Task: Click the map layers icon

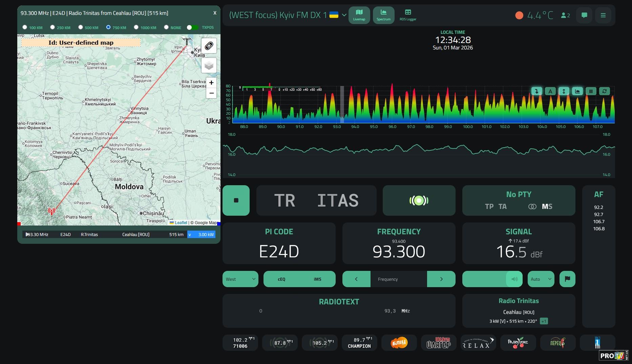Action: (x=209, y=65)
